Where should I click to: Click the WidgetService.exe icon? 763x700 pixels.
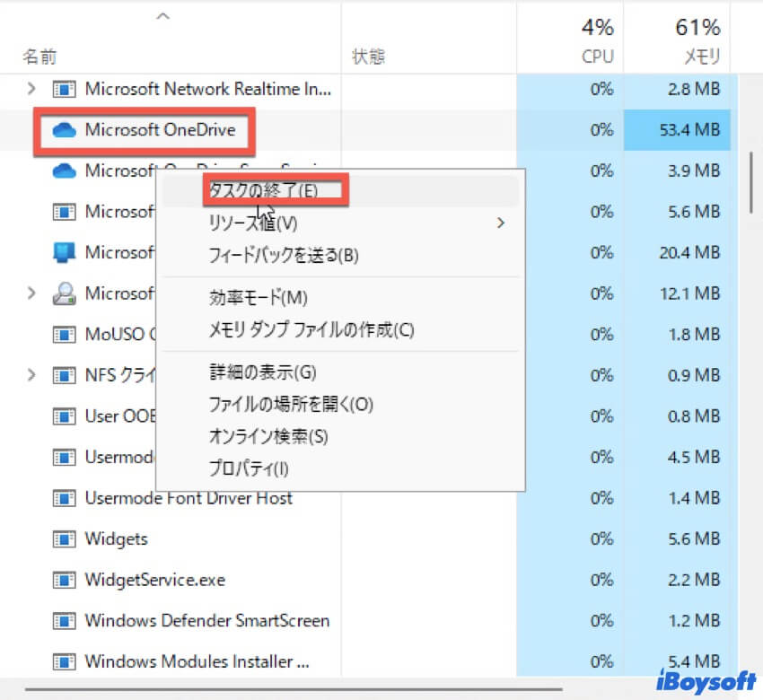[x=65, y=580]
